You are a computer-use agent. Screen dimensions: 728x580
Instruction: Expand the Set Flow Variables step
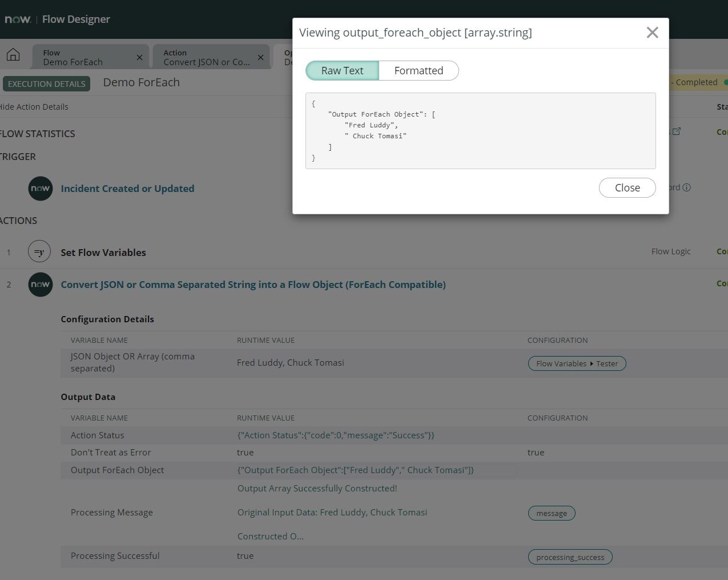pyautogui.click(x=103, y=253)
